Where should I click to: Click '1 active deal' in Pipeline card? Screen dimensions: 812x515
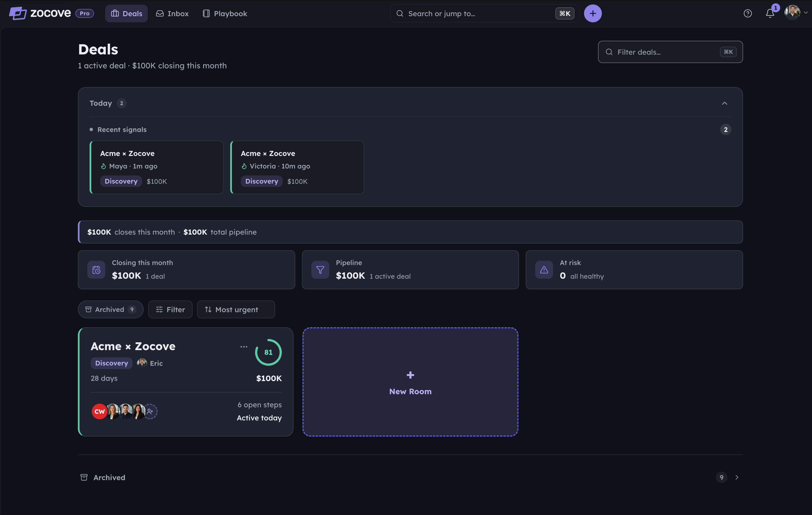tap(390, 276)
